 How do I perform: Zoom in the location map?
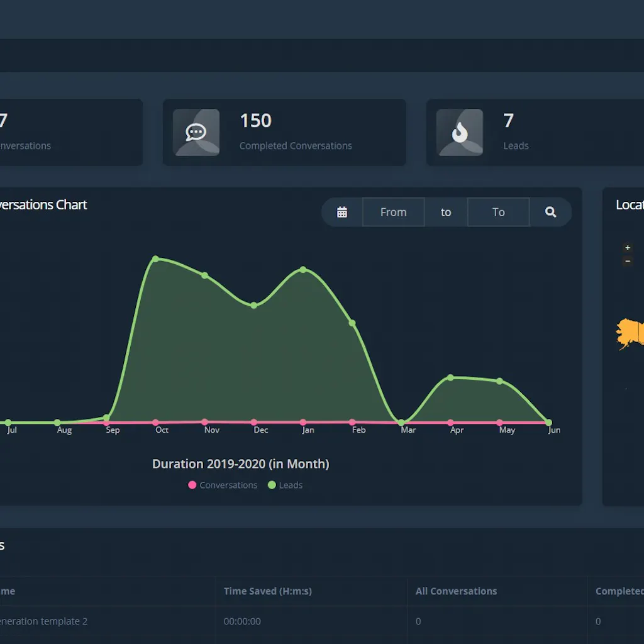(x=627, y=248)
